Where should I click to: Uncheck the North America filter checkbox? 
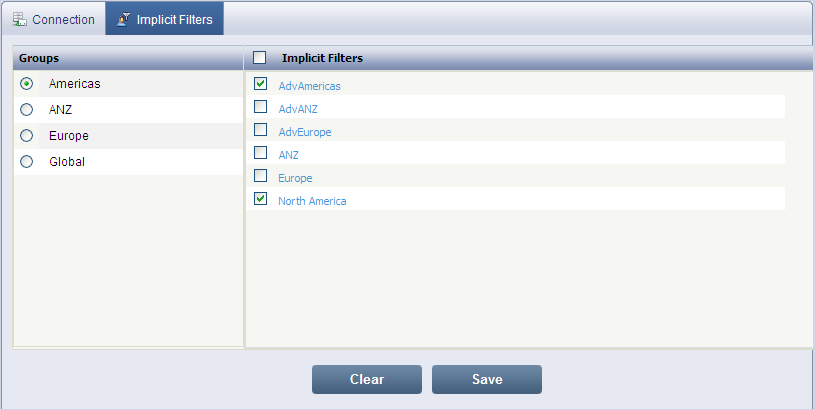(261, 199)
